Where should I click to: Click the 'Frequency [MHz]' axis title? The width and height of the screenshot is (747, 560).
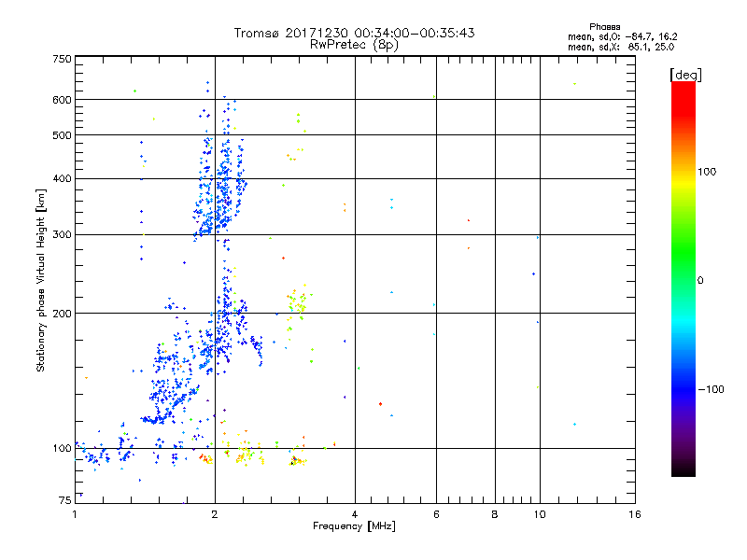(x=354, y=525)
